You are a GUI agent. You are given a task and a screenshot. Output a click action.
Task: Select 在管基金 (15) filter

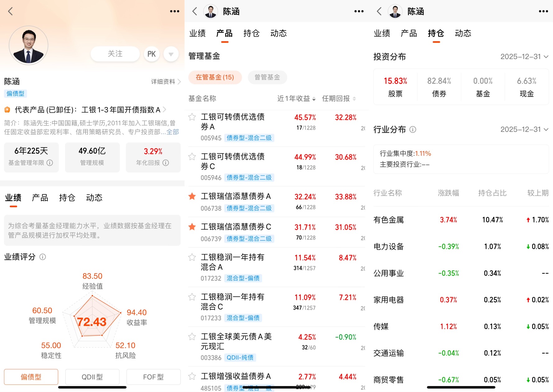[215, 77]
